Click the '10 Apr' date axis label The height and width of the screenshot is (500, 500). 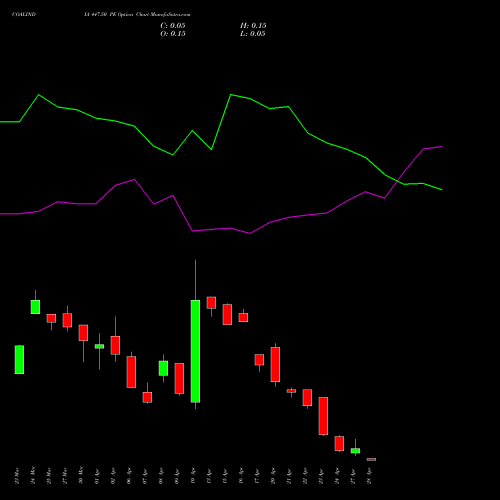pos(193,476)
